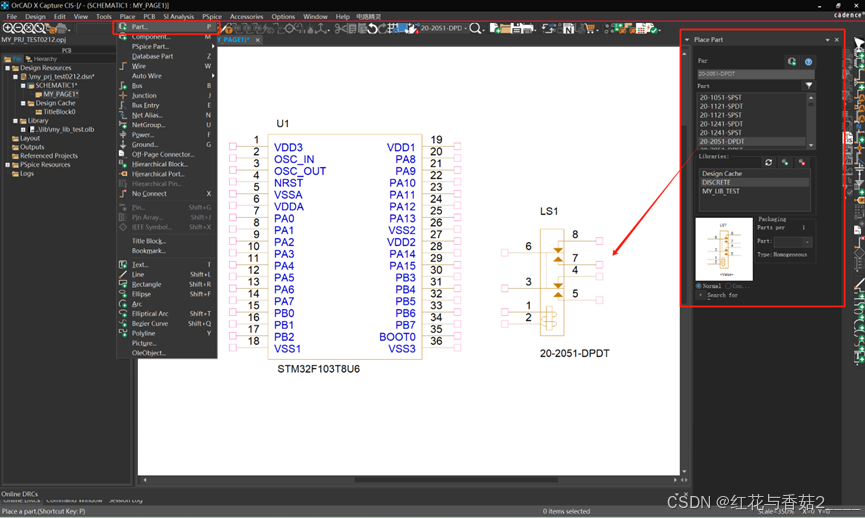865x518 pixels.
Task: Select the LS1 relay symbol on canvas
Action: pos(552,282)
